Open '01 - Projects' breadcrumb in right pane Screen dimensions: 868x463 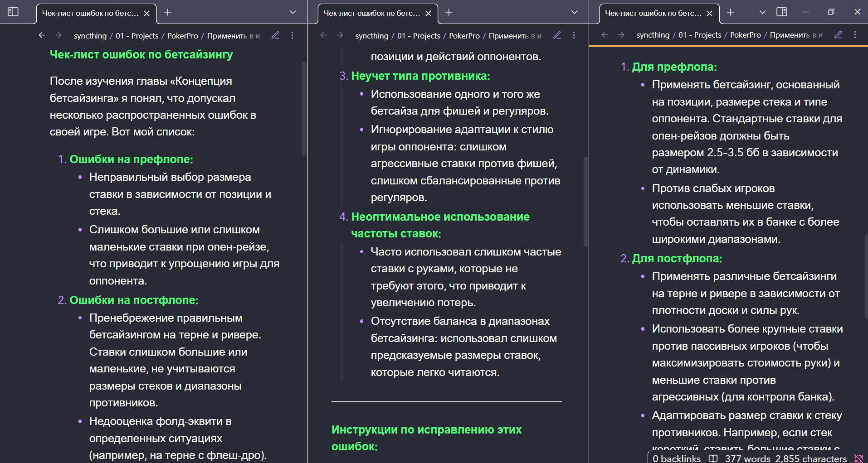point(700,35)
